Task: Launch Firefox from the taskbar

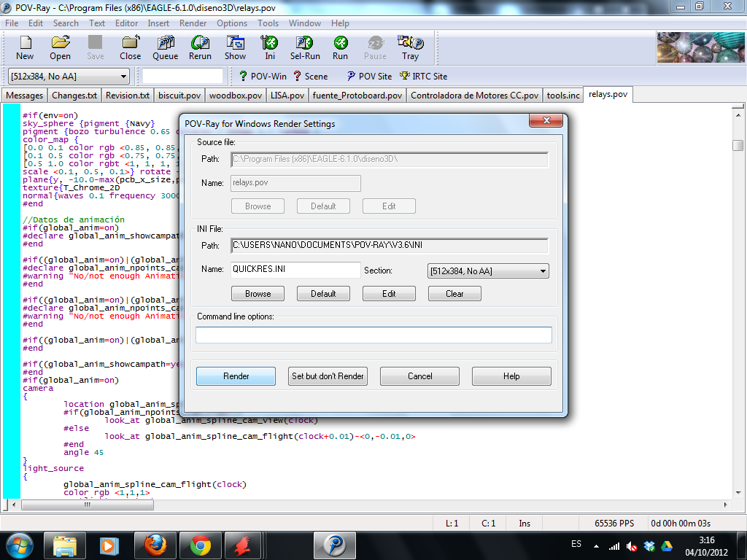Action: [155, 545]
